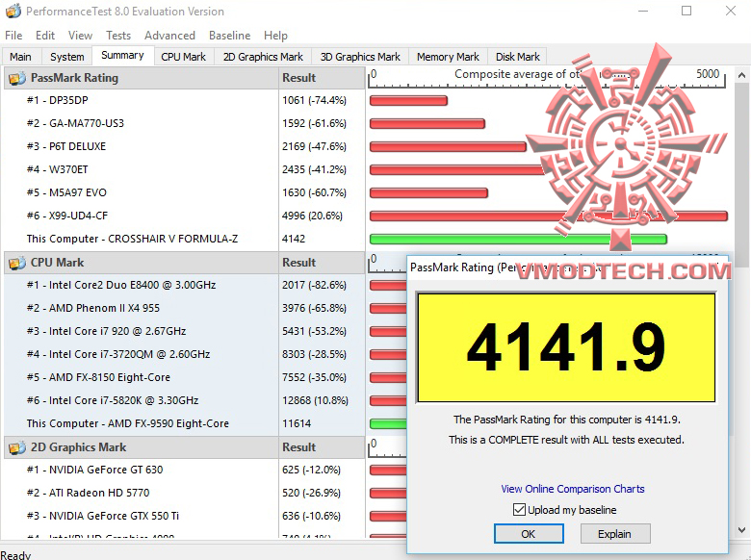Click the Explain button
The width and height of the screenshot is (751, 560).
click(615, 534)
